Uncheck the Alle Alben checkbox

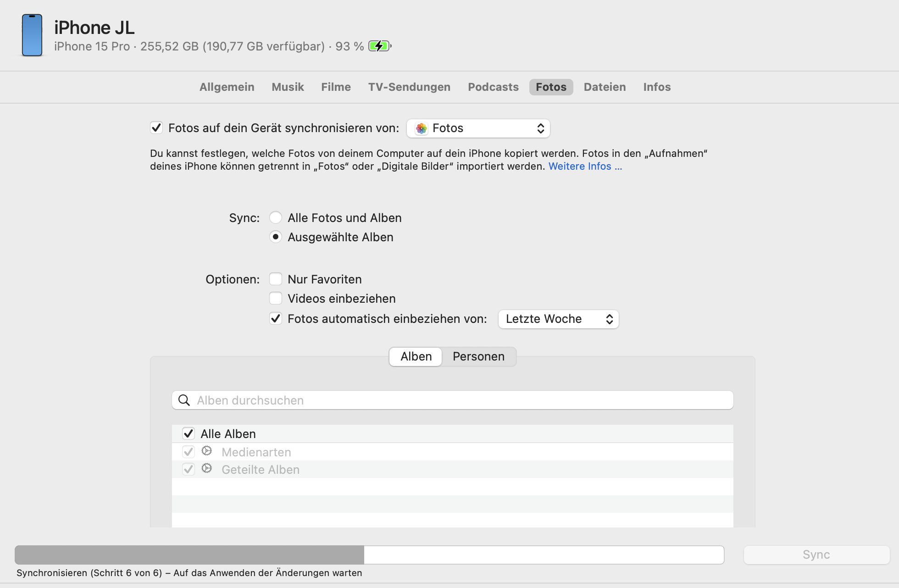click(189, 433)
